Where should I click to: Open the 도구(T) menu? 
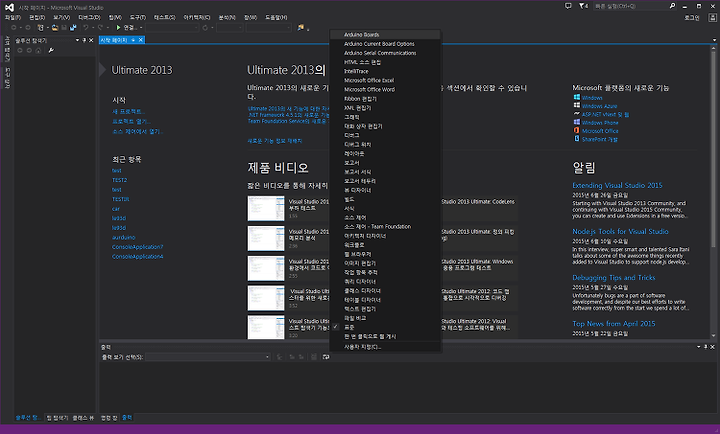coord(137,17)
